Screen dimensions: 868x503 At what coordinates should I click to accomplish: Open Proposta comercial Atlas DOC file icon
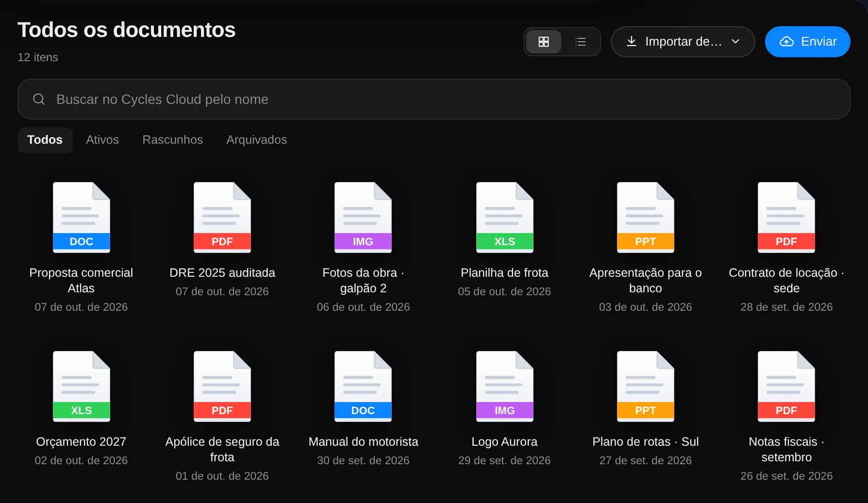tap(82, 218)
